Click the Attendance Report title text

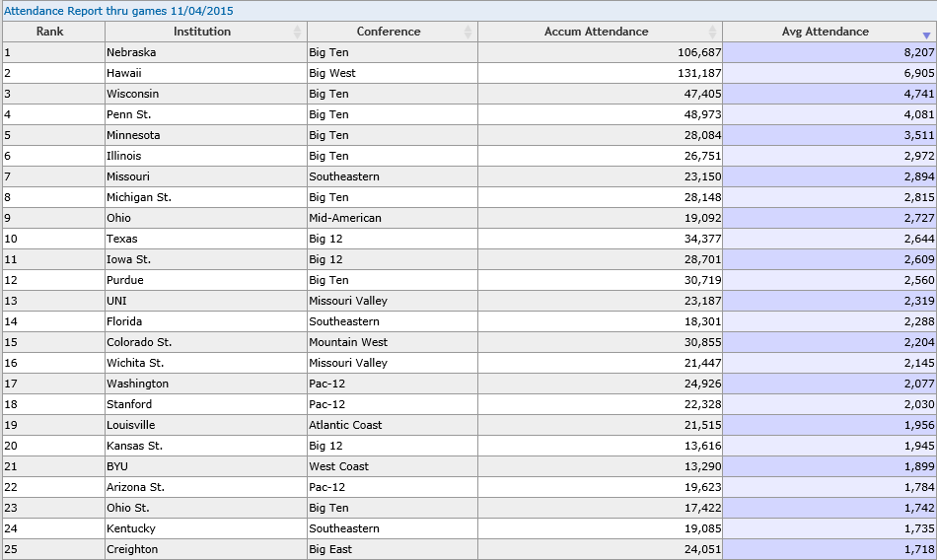point(118,11)
